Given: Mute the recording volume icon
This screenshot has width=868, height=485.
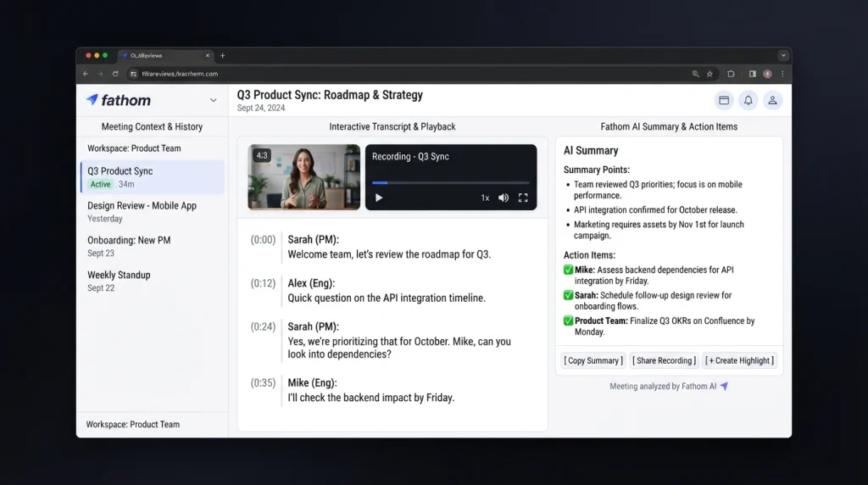Looking at the screenshot, I should click(x=504, y=198).
